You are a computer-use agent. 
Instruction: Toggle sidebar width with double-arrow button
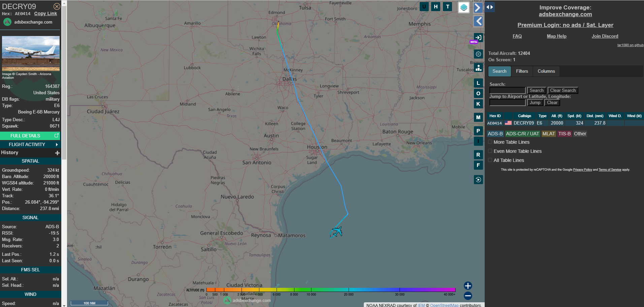pos(490,7)
